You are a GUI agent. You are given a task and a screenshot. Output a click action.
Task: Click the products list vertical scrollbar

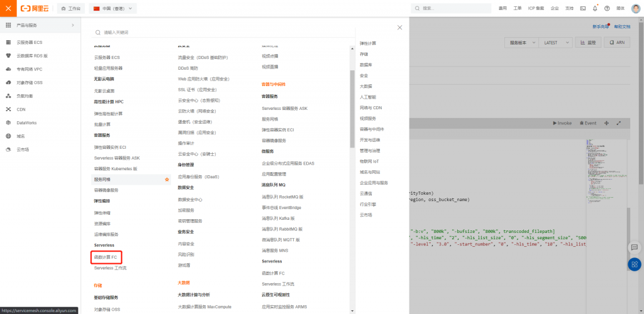point(352,109)
